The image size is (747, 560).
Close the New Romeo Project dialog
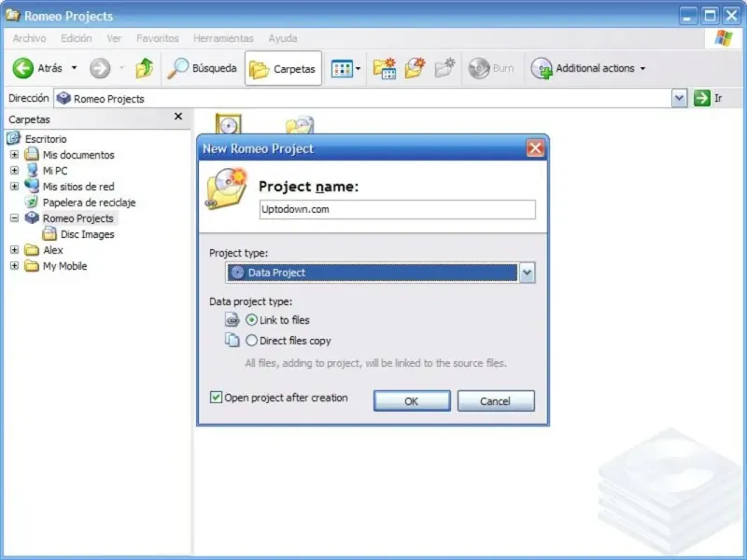click(535, 148)
